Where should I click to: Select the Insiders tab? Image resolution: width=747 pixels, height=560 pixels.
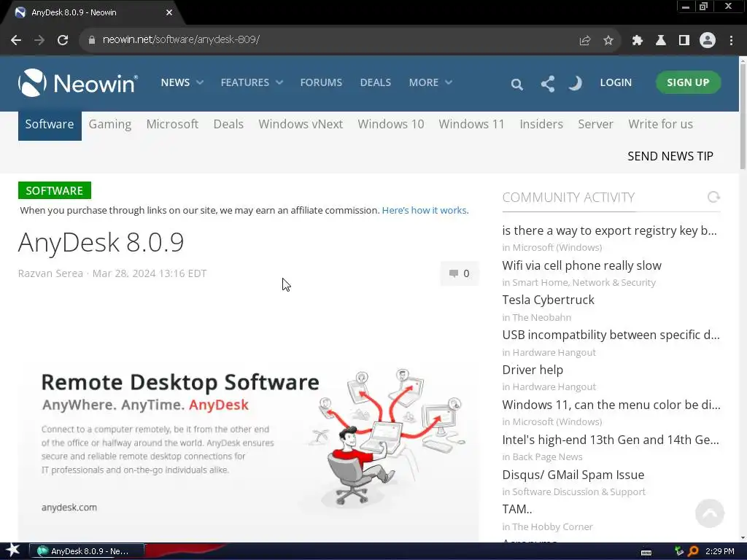(x=541, y=124)
